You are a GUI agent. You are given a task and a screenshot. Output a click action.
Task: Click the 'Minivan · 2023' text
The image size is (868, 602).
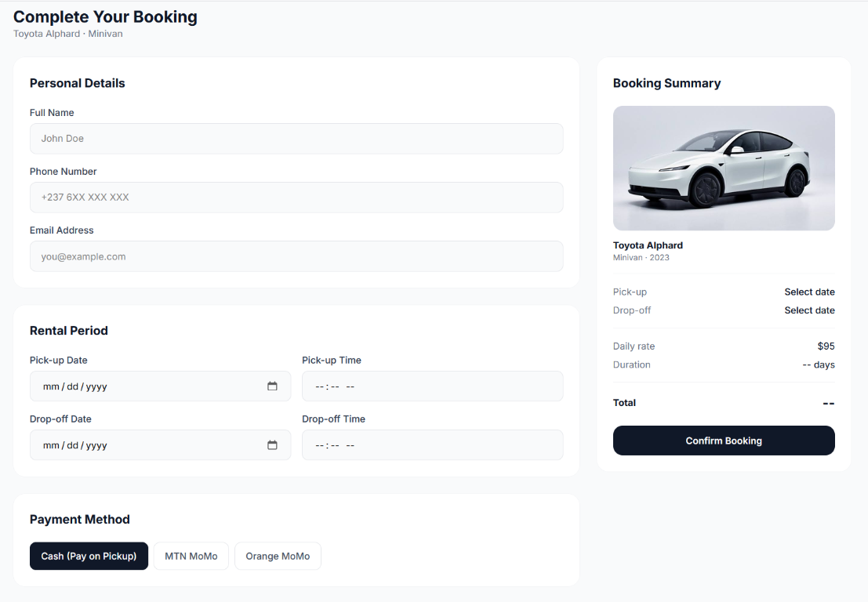(x=641, y=257)
